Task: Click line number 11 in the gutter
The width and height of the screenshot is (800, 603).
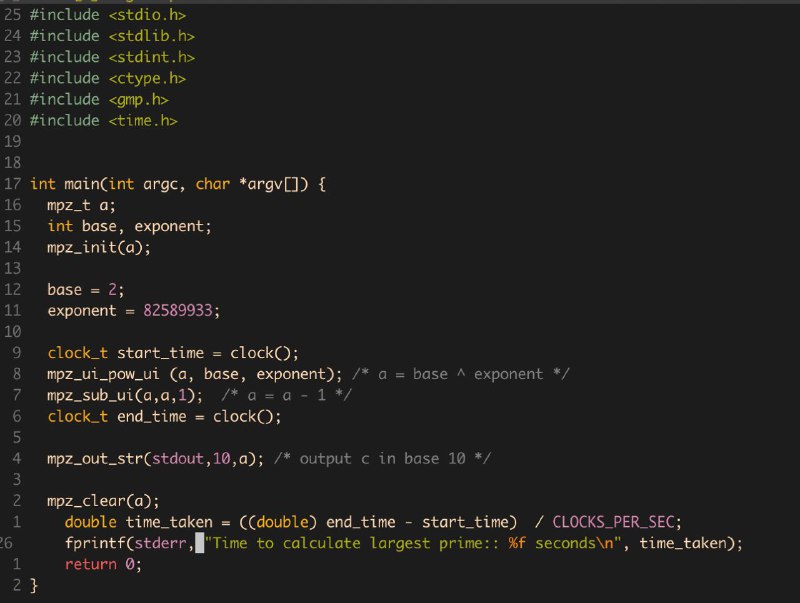Action: (13, 311)
